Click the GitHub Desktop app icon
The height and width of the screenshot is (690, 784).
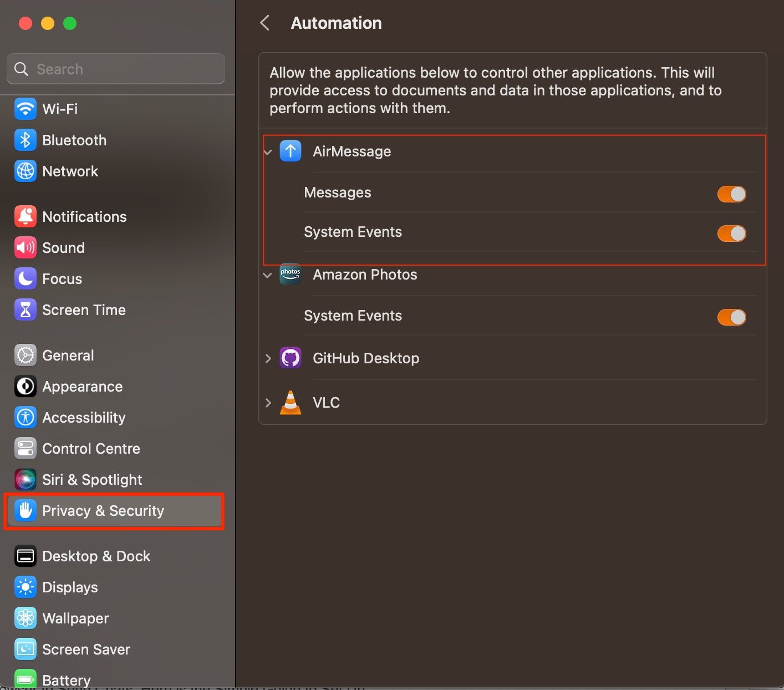click(291, 358)
